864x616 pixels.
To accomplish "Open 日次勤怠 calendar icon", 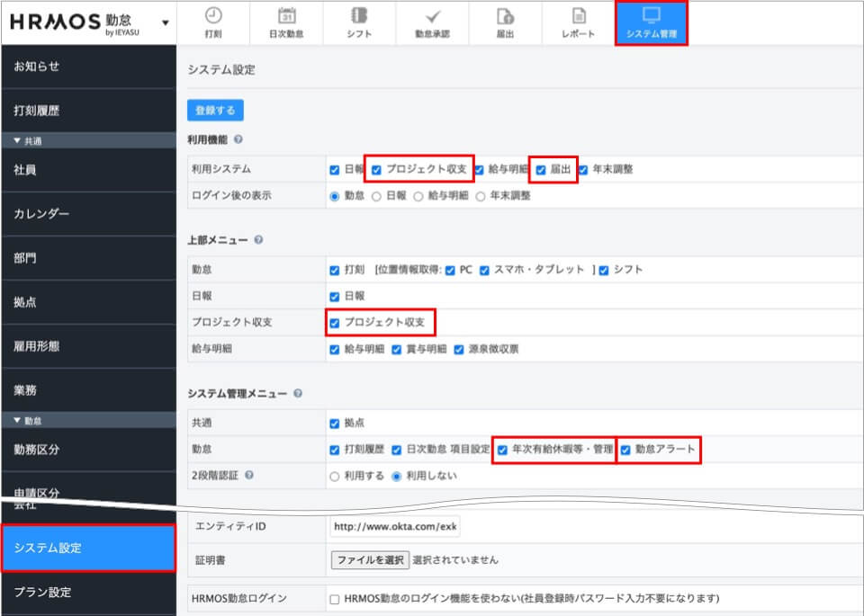I will click(286, 15).
